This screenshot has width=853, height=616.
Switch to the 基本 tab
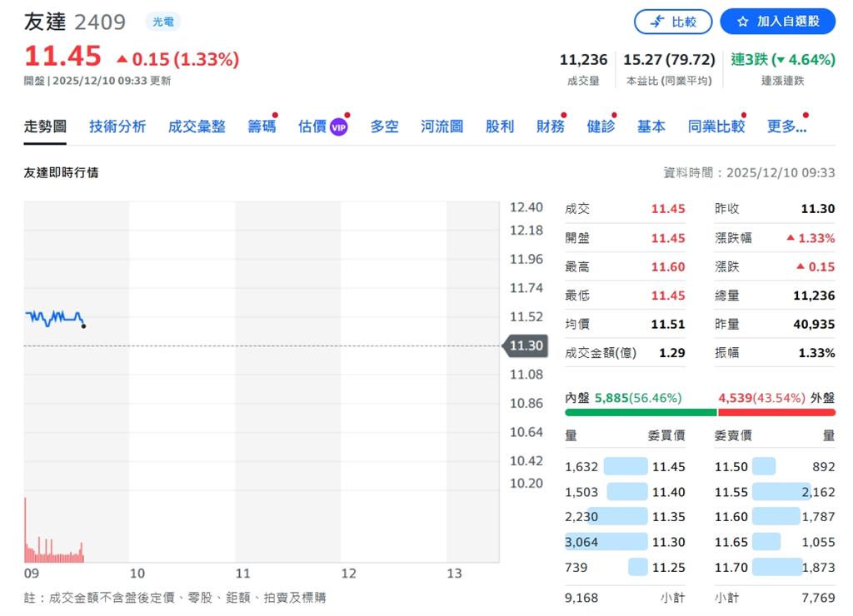(x=651, y=125)
